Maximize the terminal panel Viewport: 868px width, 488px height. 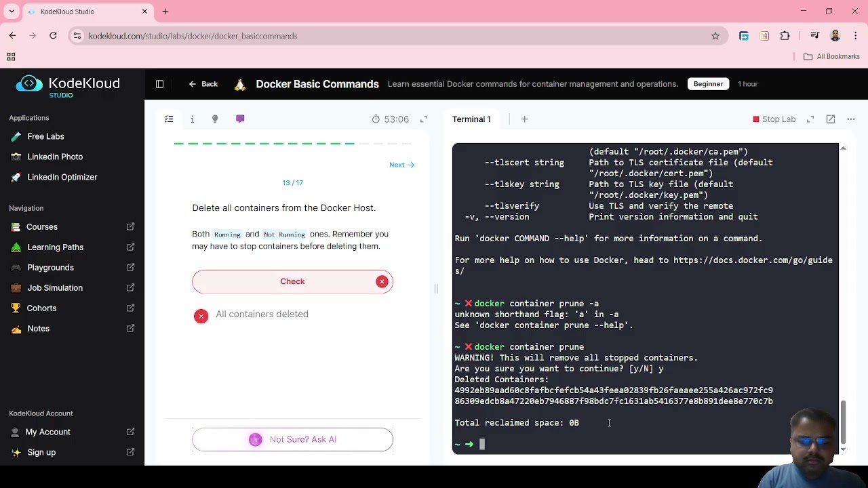[810, 119]
